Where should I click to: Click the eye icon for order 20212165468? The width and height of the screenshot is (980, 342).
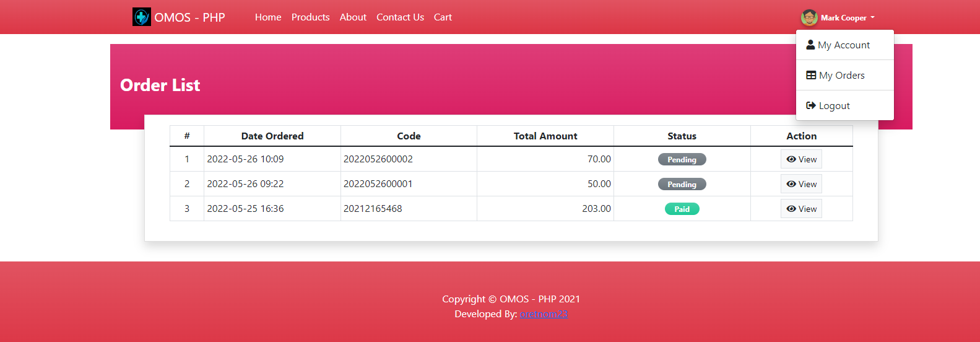click(791, 209)
